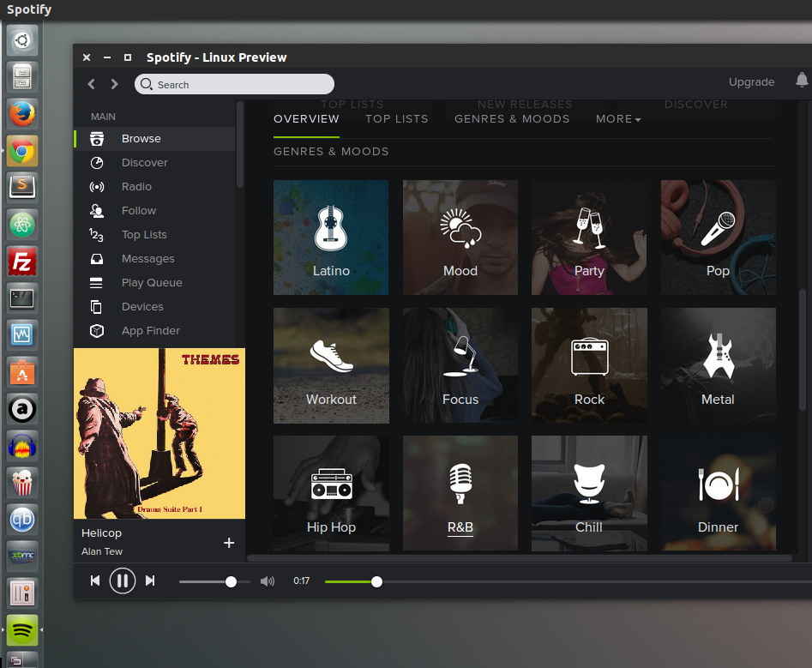Viewport: 812px width, 668px height.
Task: Open the Party genre tile
Action: click(589, 238)
